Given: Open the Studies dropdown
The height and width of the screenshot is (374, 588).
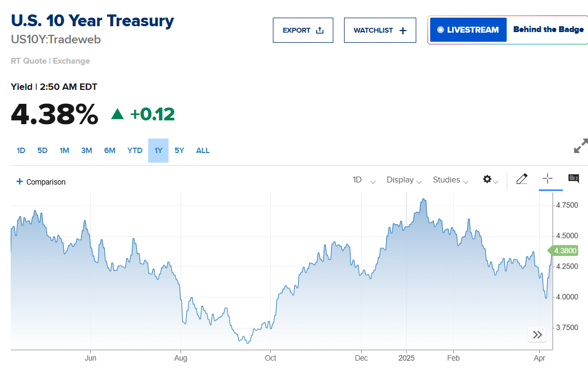Looking at the screenshot, I should pyautogui.click(x=450, y=180).
